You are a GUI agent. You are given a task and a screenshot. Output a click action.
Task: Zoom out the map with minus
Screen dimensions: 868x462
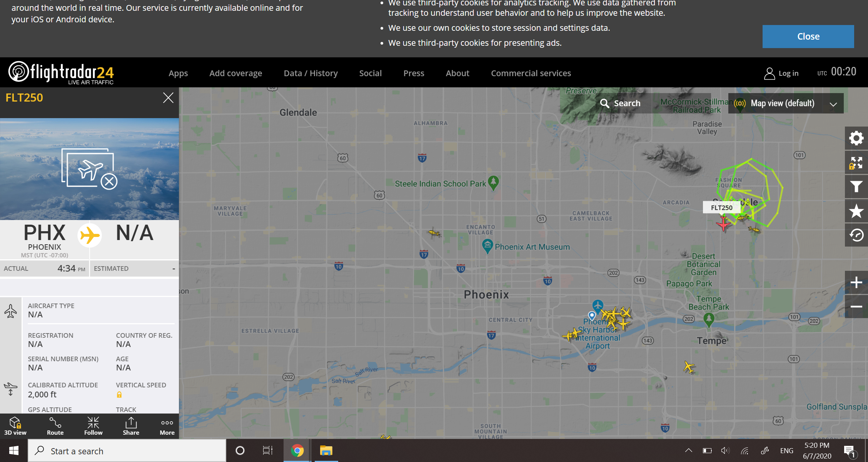point(856,307)
